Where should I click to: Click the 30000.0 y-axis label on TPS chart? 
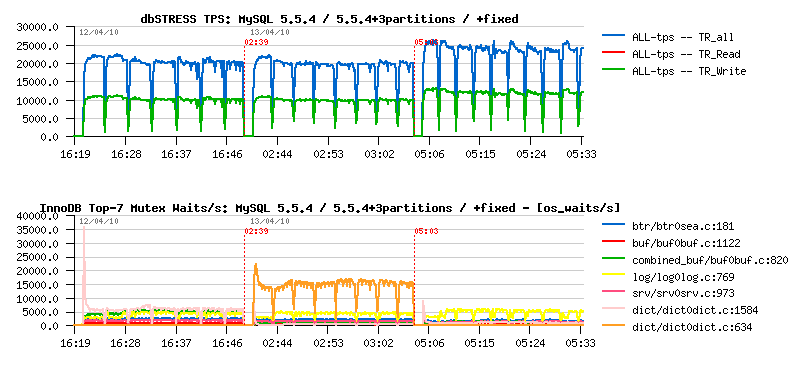click(37, 27)
